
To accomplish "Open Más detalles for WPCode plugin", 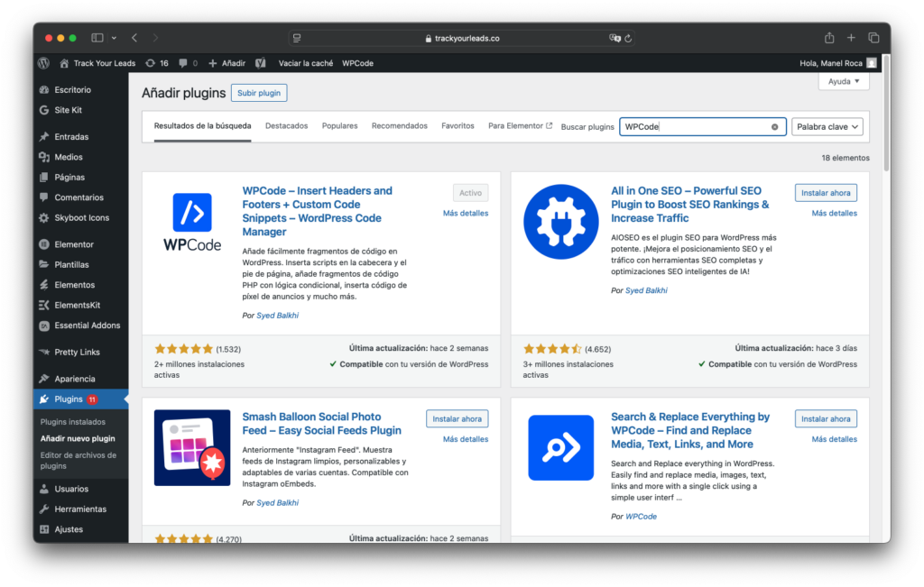I will (466, 213).
